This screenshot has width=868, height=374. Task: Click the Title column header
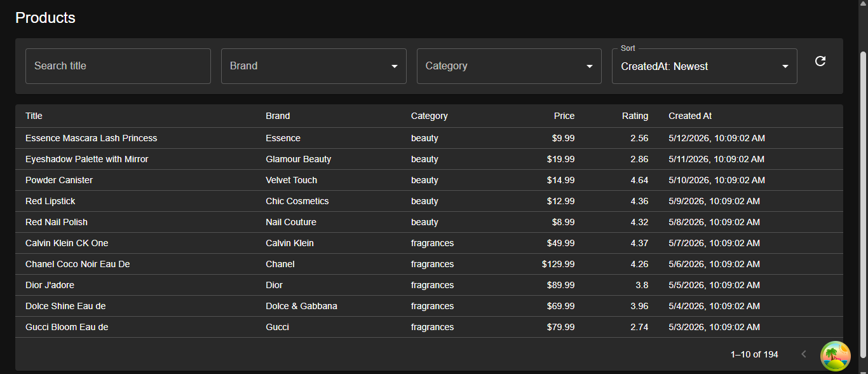[x=34, y=116]
